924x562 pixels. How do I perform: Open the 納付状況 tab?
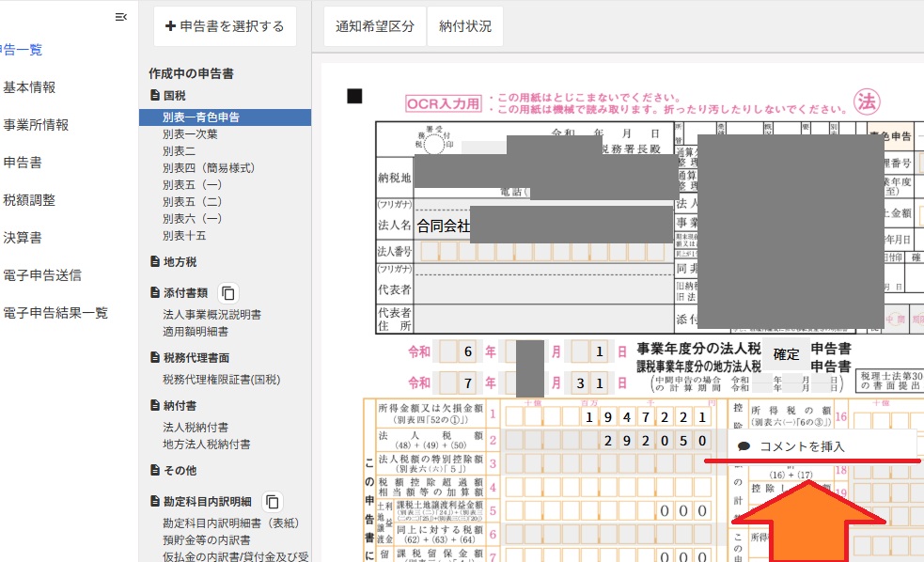click(x=465, y=26)
